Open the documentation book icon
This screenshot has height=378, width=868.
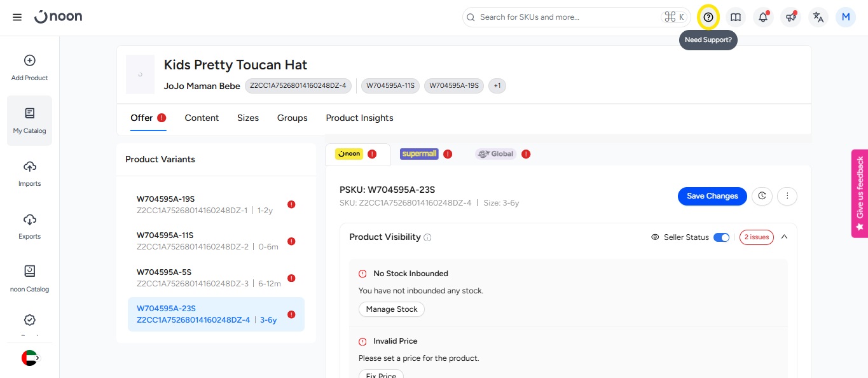(x=736, y=17)
